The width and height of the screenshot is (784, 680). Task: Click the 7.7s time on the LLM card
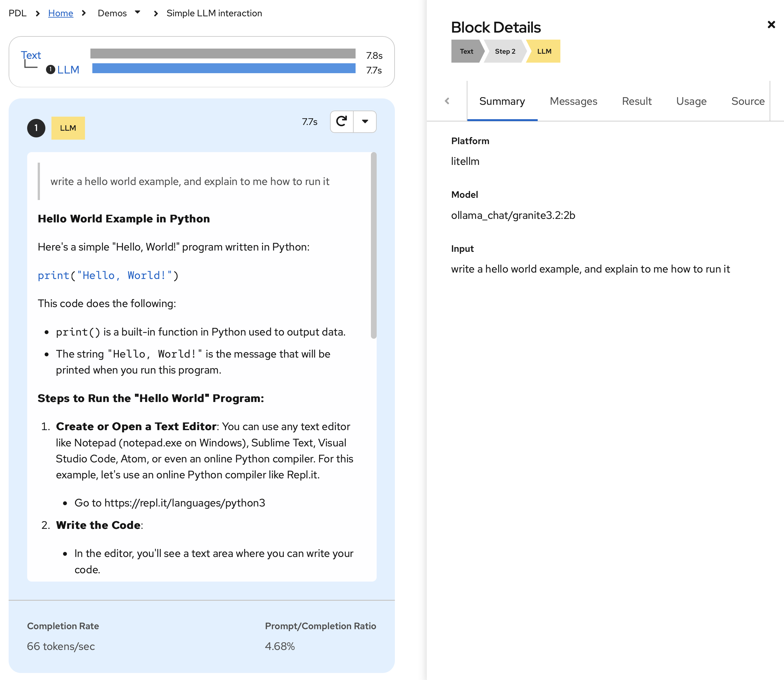click(x=310, y=122)
